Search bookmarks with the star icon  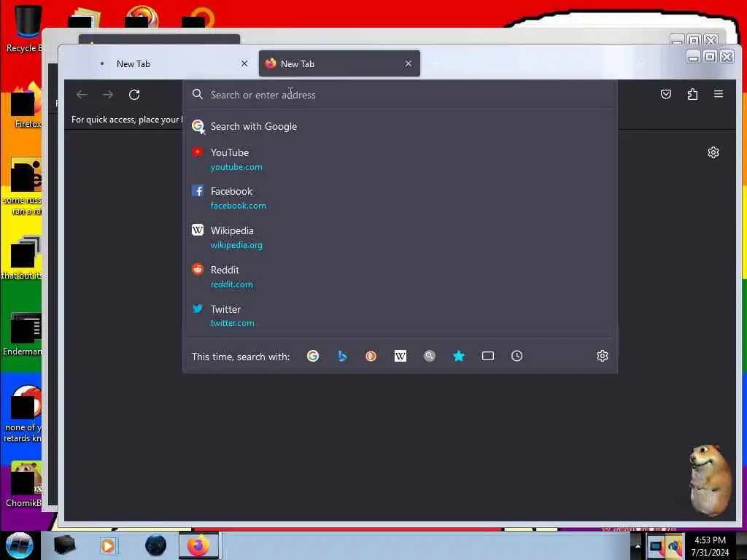coord(458,356)
